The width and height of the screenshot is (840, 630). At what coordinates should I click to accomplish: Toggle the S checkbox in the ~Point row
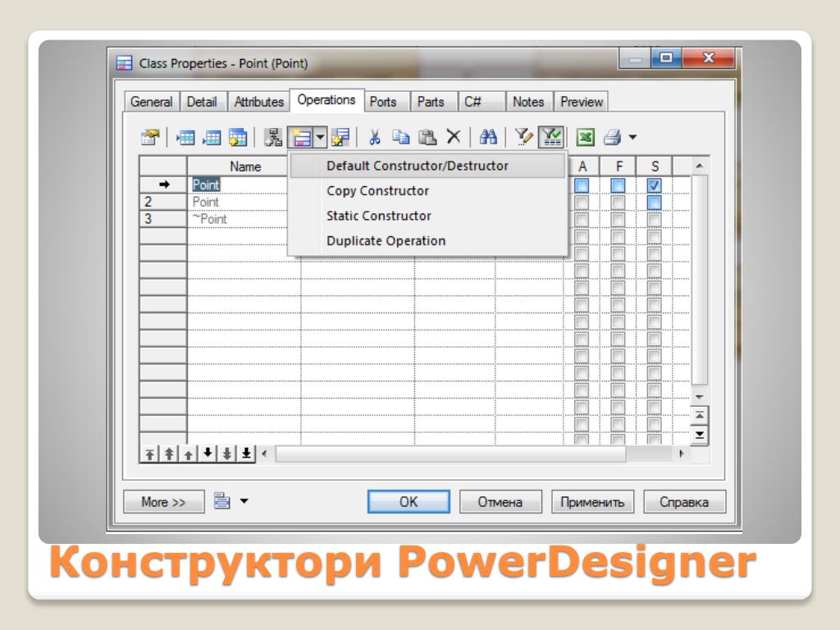tap(654, 220)
